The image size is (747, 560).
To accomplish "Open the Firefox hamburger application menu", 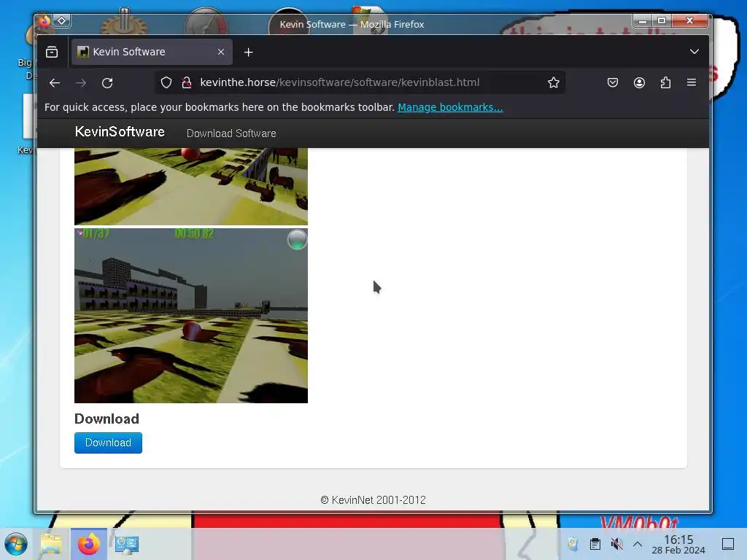I will (x=692, y=82).
